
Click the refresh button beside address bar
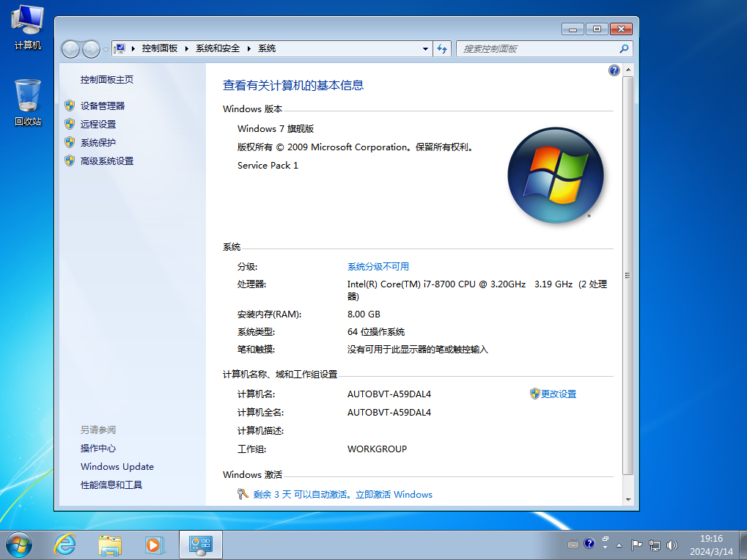coord(442,49)
